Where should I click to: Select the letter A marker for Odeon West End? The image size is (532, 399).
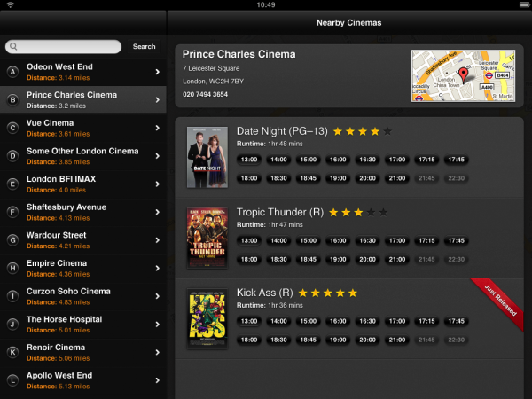[12, 72]
